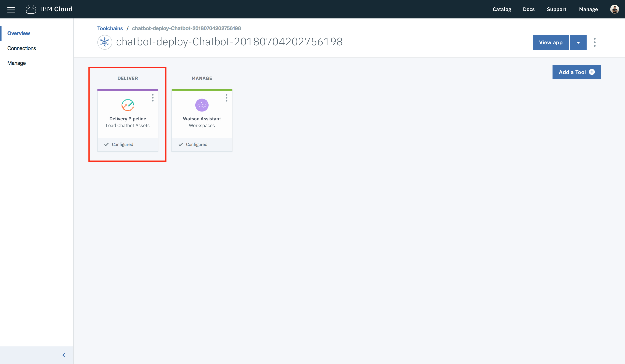Open the user avatar profile menu

point(614,9)
